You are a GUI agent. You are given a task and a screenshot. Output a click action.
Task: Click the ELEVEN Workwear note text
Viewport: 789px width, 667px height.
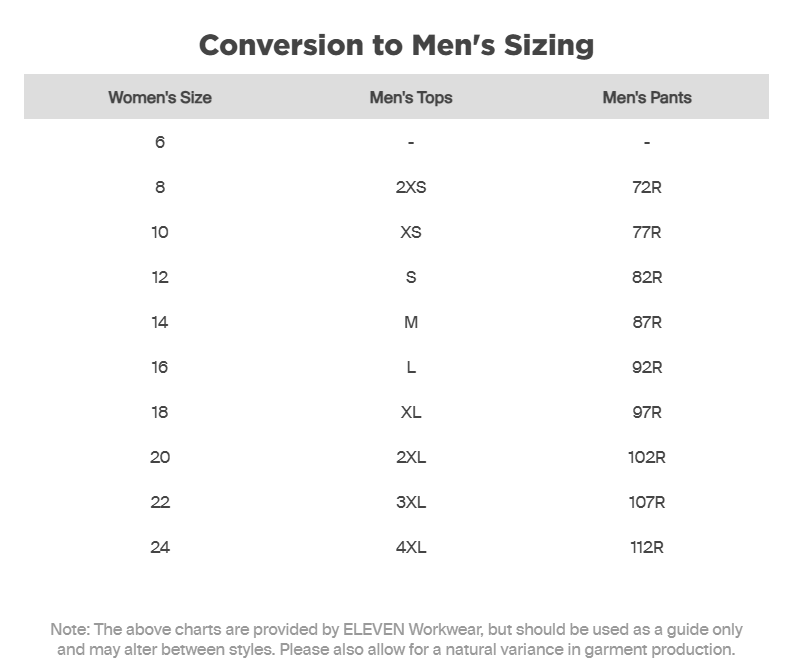(x=397, y=639)
